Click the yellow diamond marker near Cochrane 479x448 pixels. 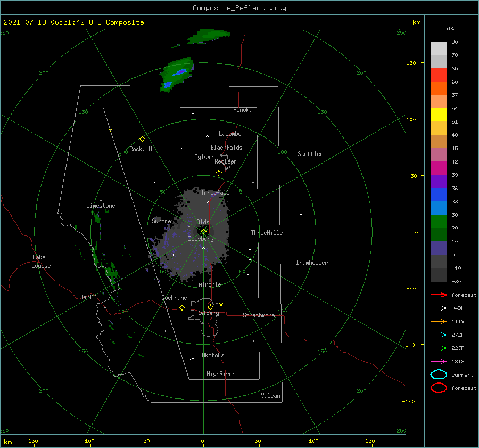coord(183,307)
